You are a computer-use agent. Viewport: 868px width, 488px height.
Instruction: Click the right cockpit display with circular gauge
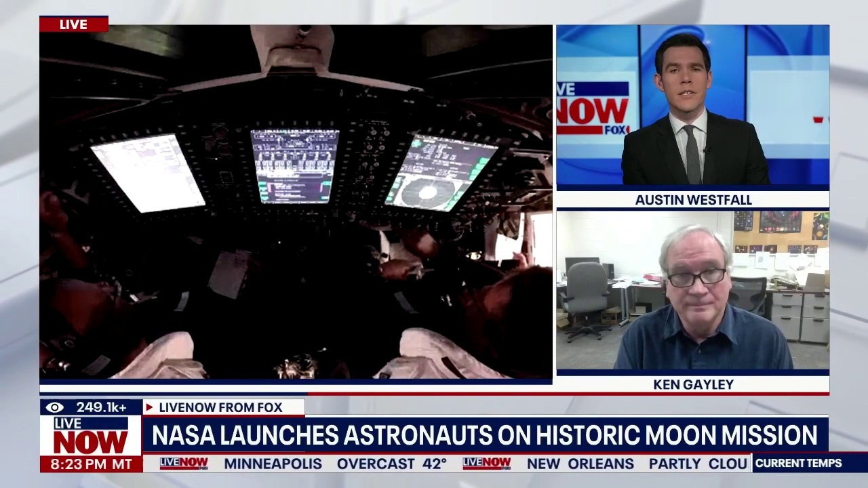[441, 174]
